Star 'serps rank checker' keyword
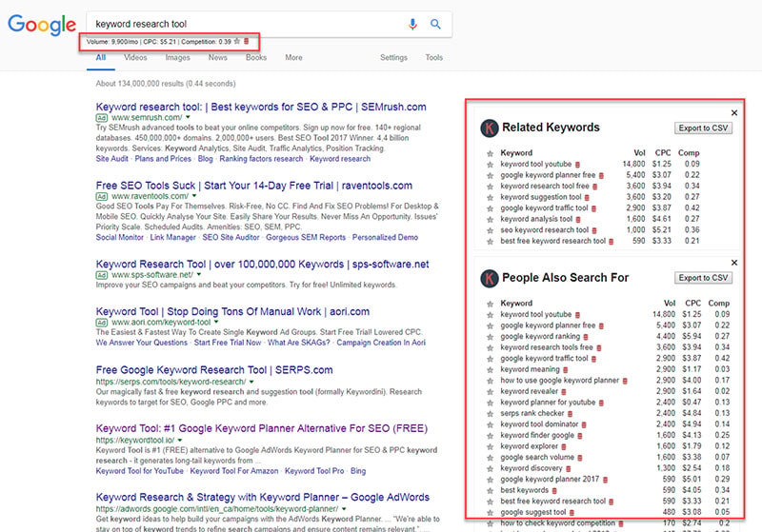This screenshot has height=532, width=762. coord(490,414)
